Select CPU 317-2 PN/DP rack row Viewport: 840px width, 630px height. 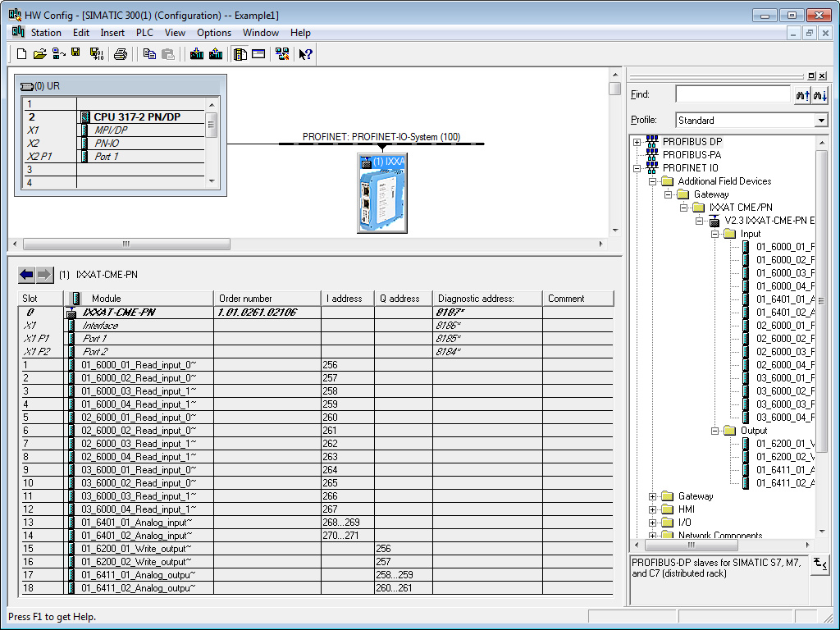(113, 116)
